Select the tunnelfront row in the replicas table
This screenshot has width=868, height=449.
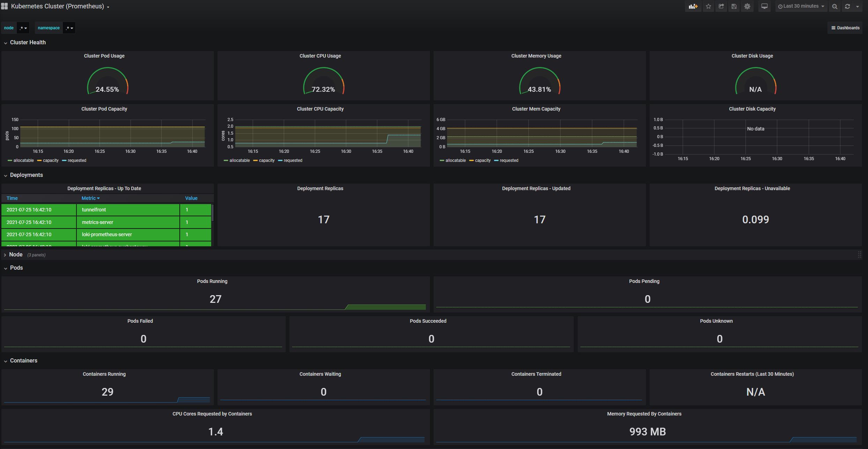[94, 210]
